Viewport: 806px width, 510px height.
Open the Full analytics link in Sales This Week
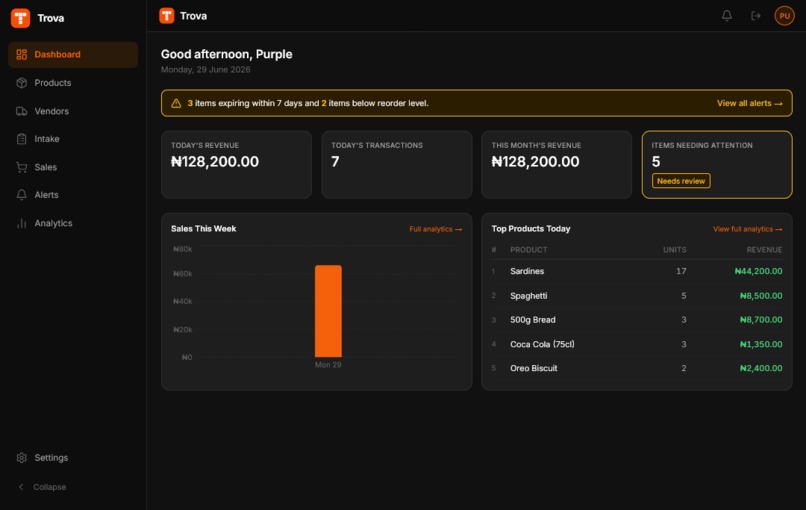click(x=435, y=229)
